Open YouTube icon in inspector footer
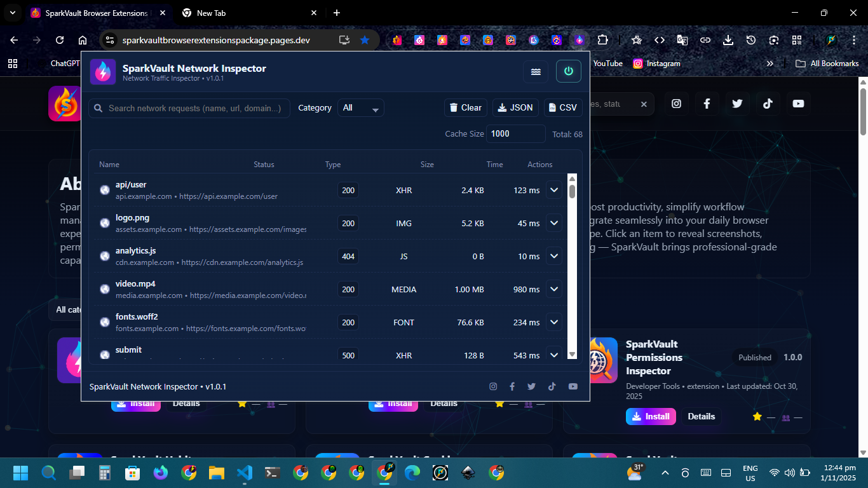This screenshot has width=868, height=488. point(573,386)
